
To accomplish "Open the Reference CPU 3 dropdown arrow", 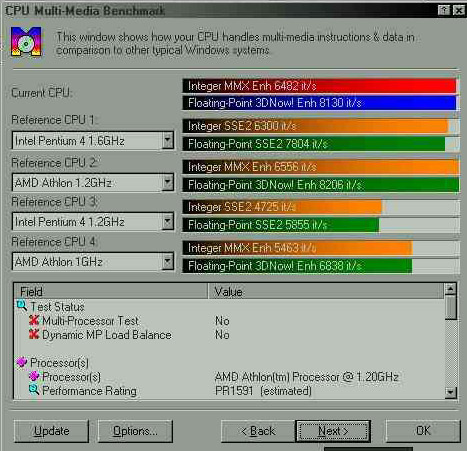I will click(168, 222).
